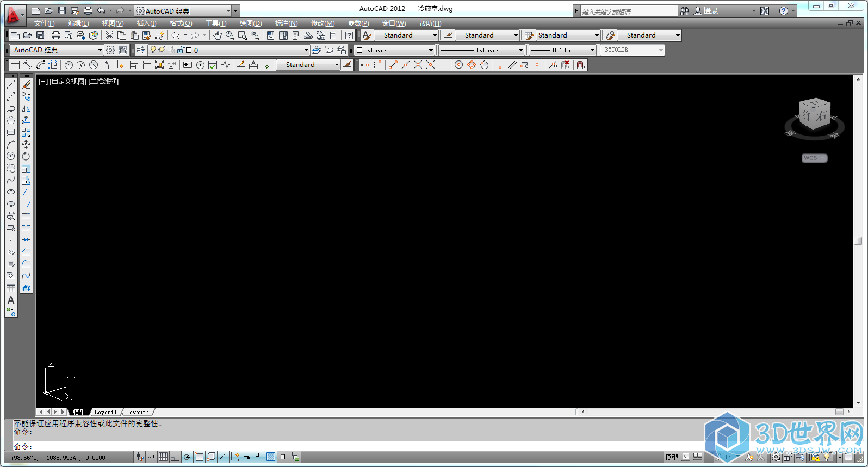Select the Hatch tool
The height and width of the screenshot is (467, 868).
click(11, 252)
